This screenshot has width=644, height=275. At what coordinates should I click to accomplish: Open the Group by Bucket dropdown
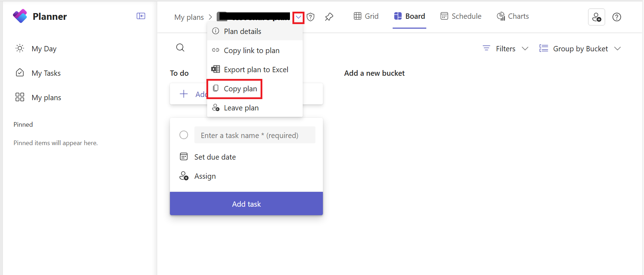(x=580, y=48)
